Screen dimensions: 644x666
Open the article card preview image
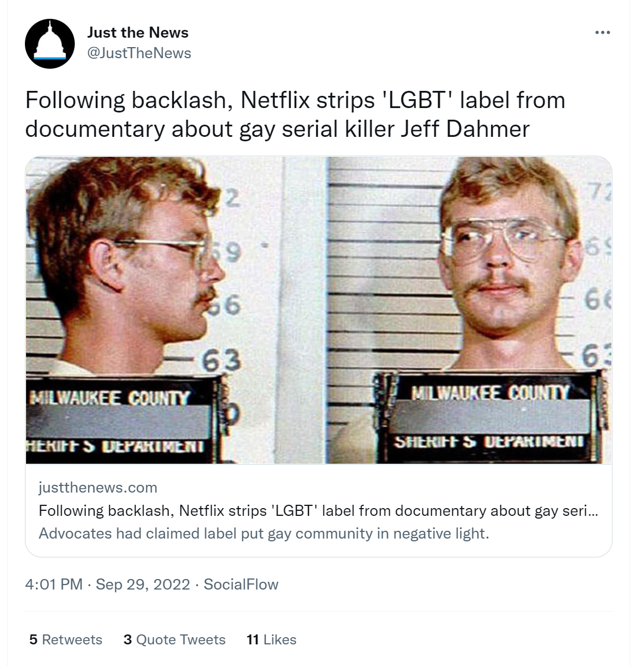pyautogui.click(x=318, y=310)
